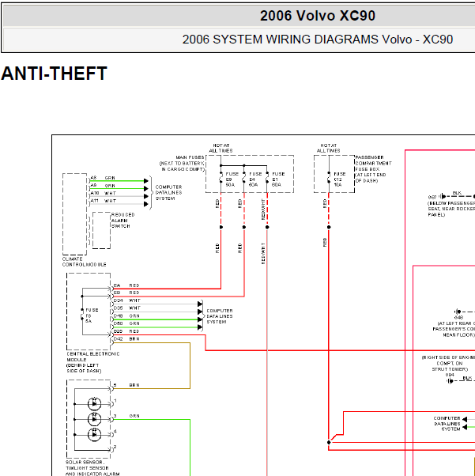
Task: Click the HOT AT ALL TIMES label above main fuses
Action: tap(221, 148)
